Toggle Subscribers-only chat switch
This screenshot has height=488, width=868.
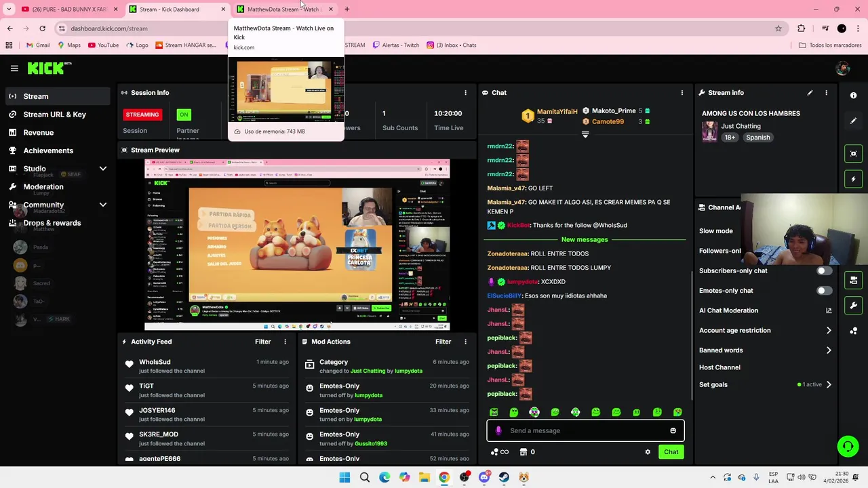point(824,270)
